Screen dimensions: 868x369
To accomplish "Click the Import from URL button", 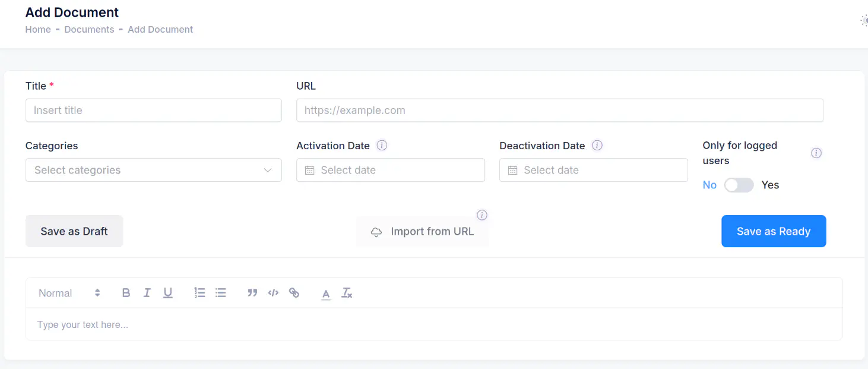I will pos(423,232).
